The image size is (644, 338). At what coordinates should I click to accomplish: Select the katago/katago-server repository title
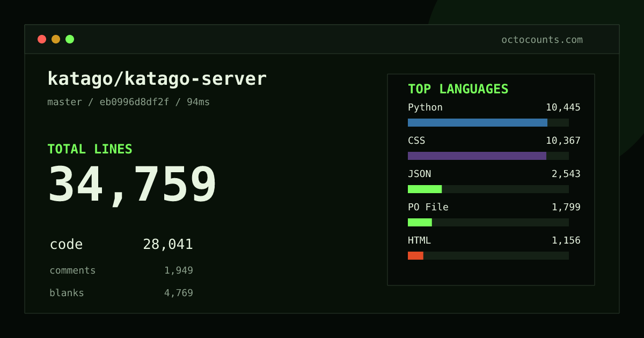pos(157,79)
